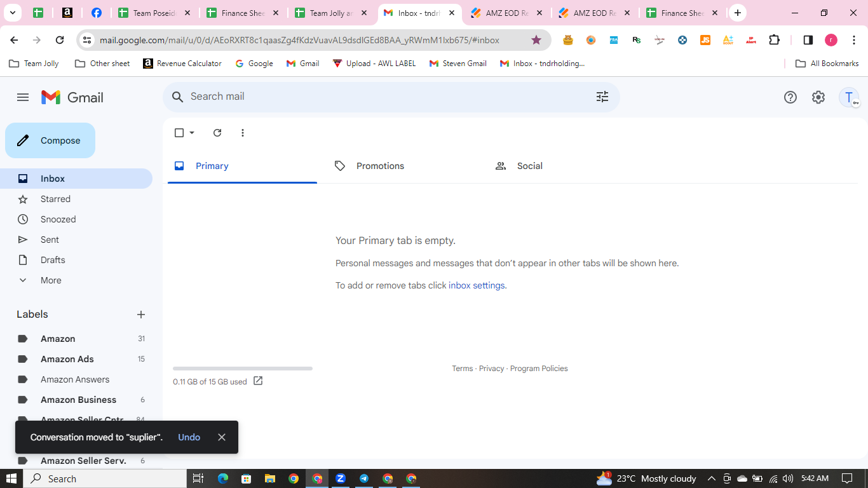Click the storage usage progress bar
The height and width of the screenshot is (488, 868).
pos(243,369)
